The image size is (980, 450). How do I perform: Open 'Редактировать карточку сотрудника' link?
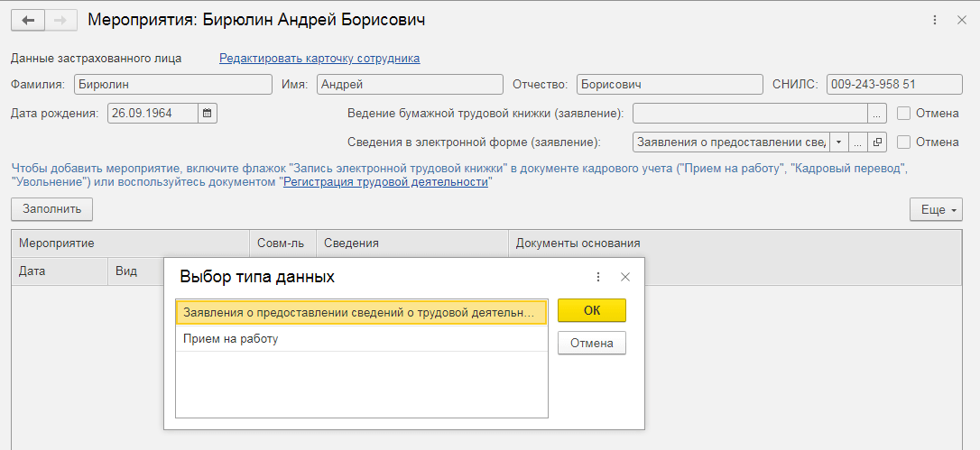(x=319, y=59)
